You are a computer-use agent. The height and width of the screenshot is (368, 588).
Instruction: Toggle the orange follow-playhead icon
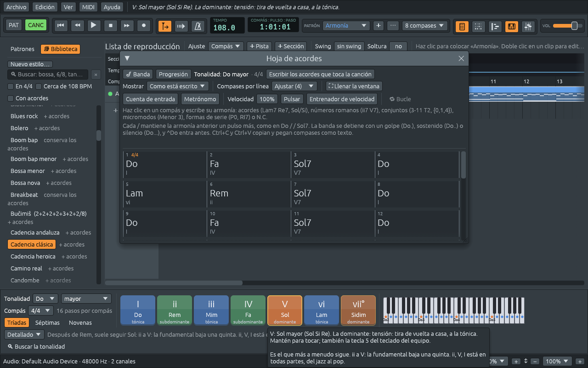[165, 26]
